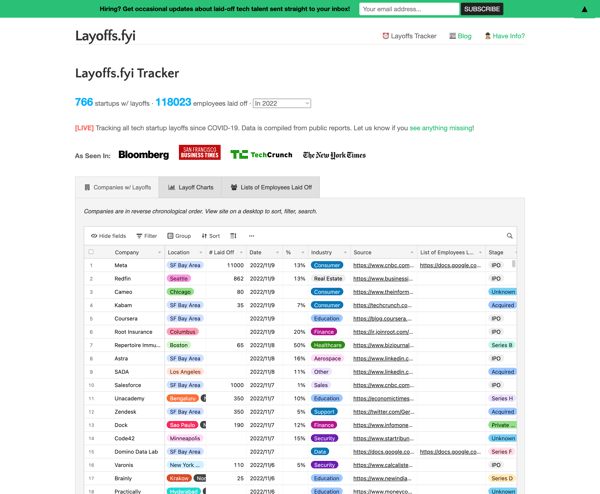Open the more options ellipsis menu
This screenshot has width=600, height=494.
tap(251, 236)
